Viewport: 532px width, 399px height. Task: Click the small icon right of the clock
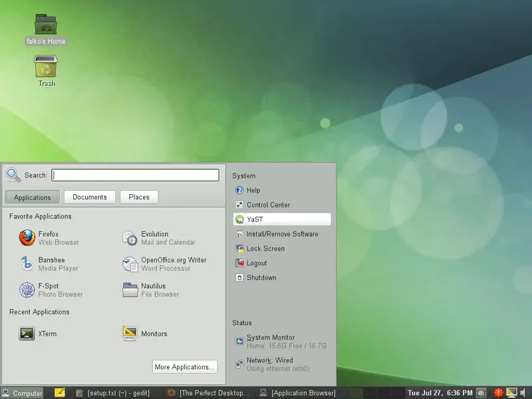(481, 393)
